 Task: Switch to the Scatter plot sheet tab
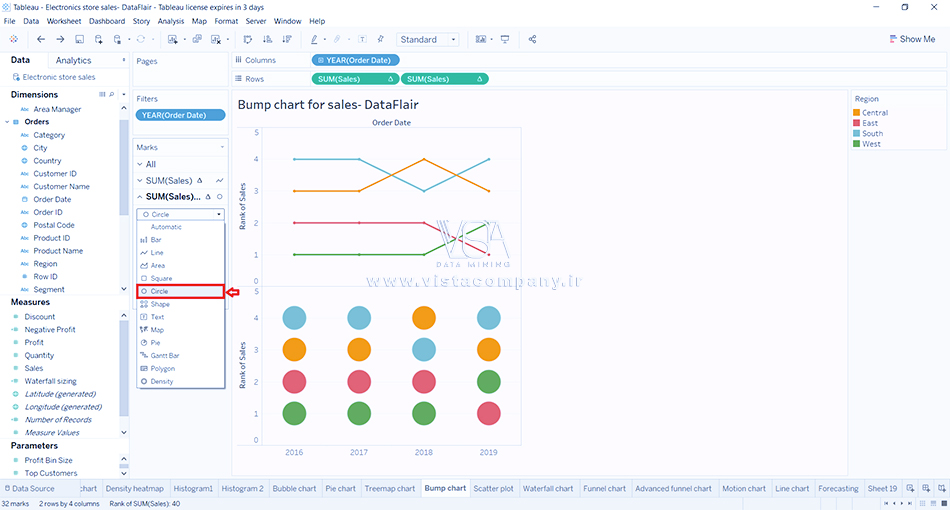pos(493,489)
